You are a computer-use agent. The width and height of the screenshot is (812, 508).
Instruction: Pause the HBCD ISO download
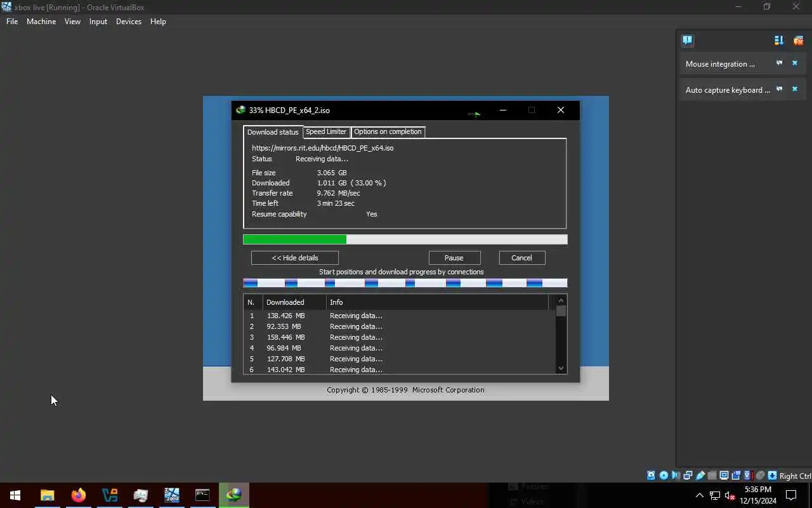pyautogui.click(x=454, y=258)
